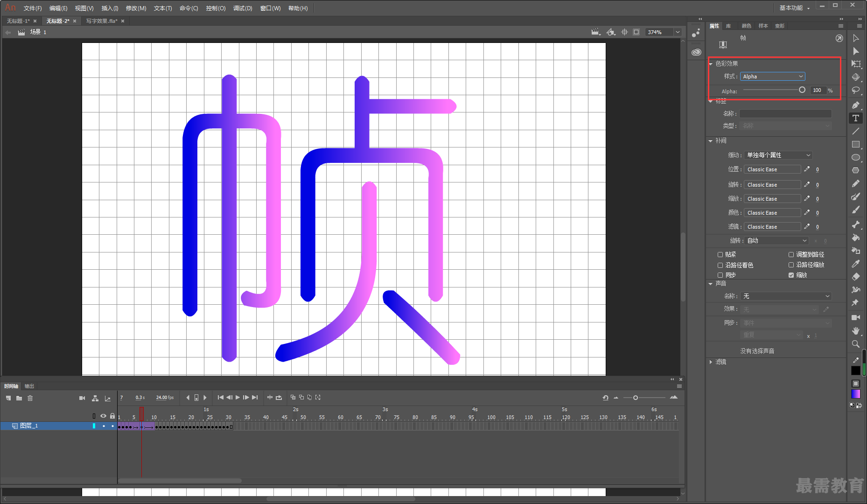Screen dimensions: 867x504
Task: Select the Pencil tool
Action: [x=856, y=183]
